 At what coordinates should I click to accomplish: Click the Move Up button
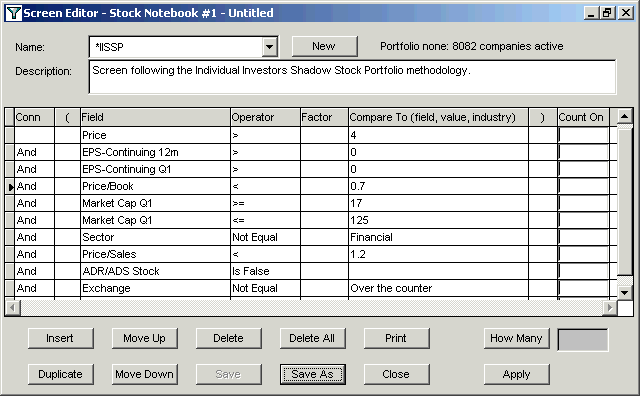[144, 338]
